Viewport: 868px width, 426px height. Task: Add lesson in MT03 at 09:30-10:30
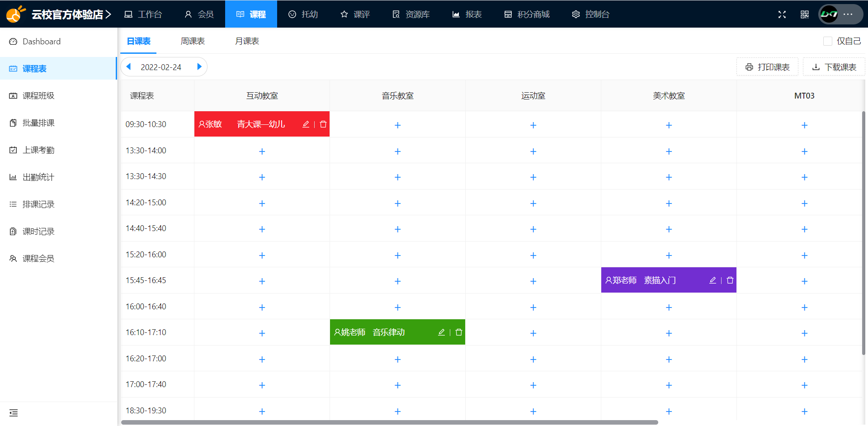pyautogui.click(x=804, y=125)
